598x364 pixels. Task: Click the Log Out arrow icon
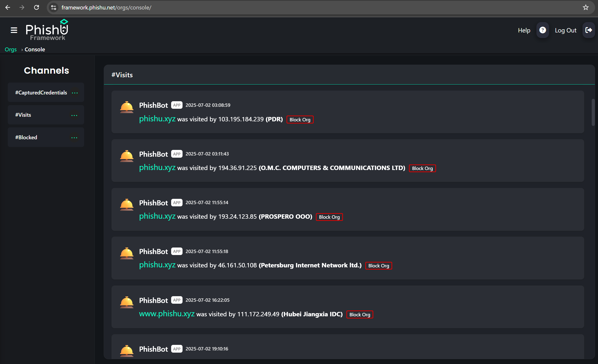(x=589, y=30)
